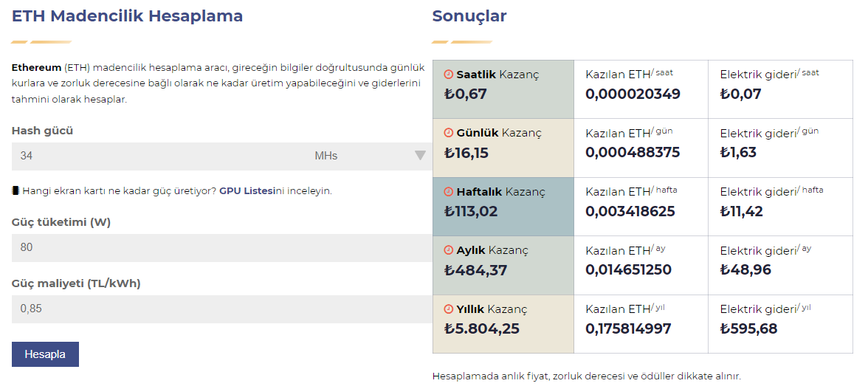Open the GPU Listesi link
The height and width of the screenshot is (389, 868).
(247, 190)
